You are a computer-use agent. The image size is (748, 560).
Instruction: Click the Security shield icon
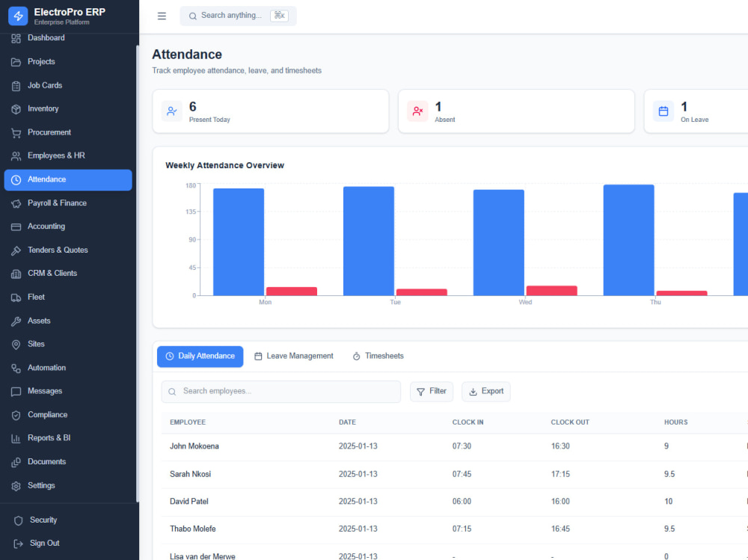(x=18, y=520)
